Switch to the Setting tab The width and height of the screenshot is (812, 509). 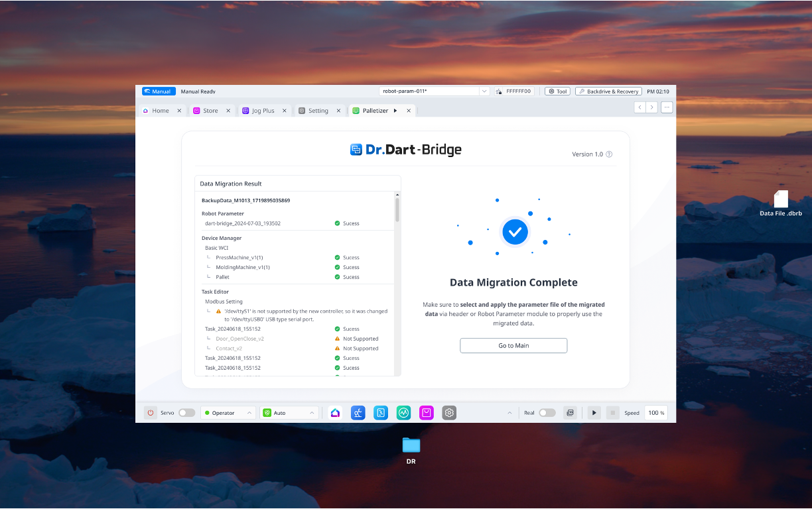(x=318, y=111)
